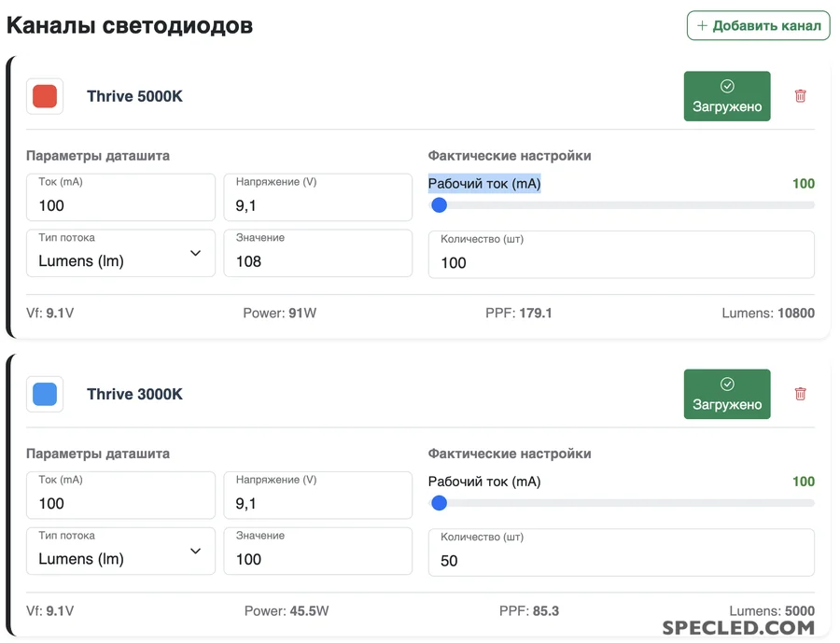Click the highlighted 'Рабочий ток (mA)' label

(x=484, y=184)
